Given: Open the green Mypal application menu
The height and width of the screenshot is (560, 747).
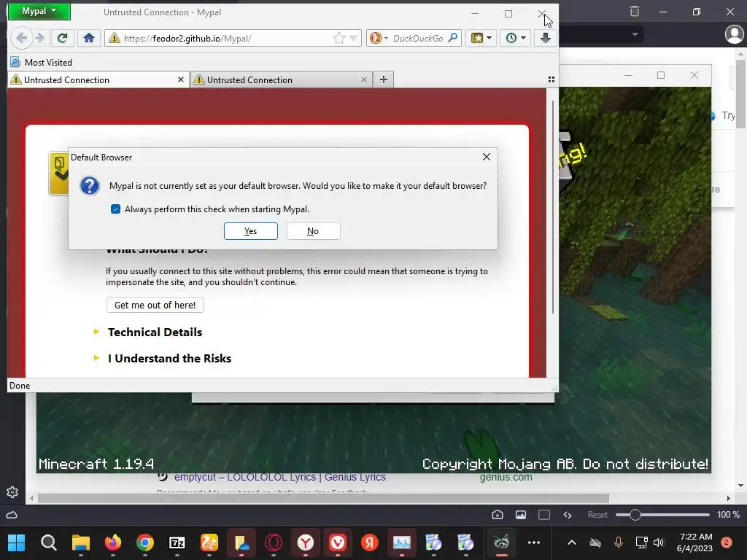Looking at the screenshot, I should [39, 11].
